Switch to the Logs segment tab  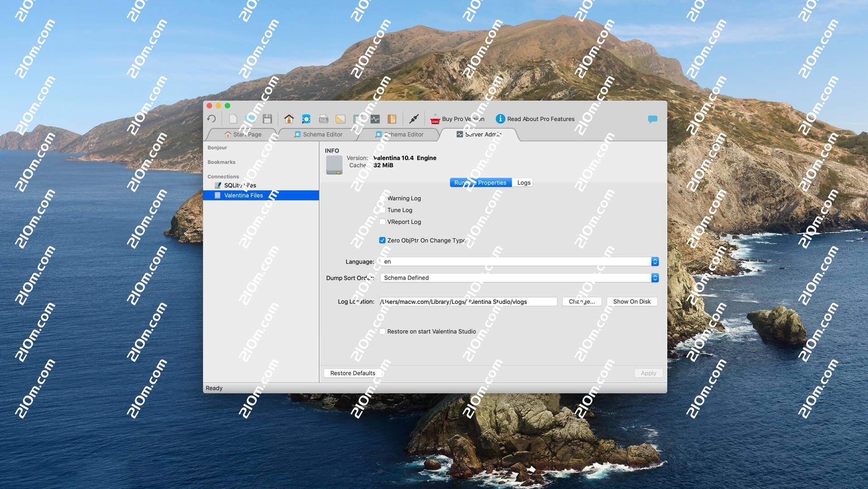[x=523, y=183]
